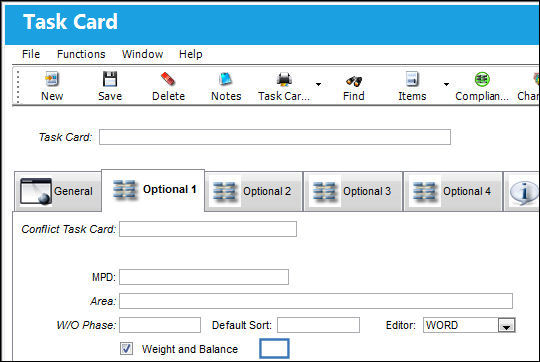
Task: Switch to the Optional 3 tab
Action: pyautogui.click(x=353, y=192)
